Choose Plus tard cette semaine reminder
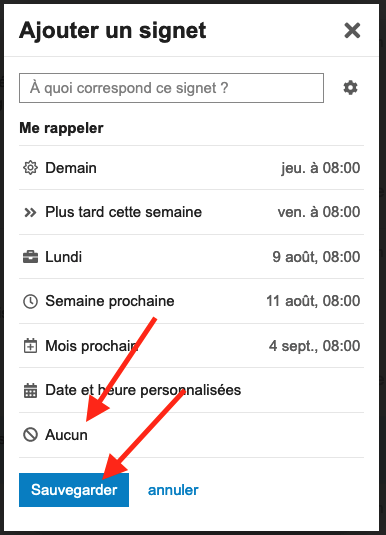The width and height of the screenshot is (386, 535). [x=191, y=212]
